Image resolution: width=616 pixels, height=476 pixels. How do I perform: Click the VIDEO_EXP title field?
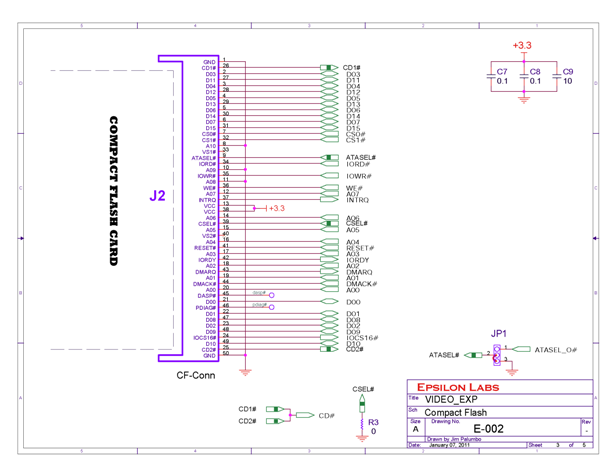click(447, 399)
